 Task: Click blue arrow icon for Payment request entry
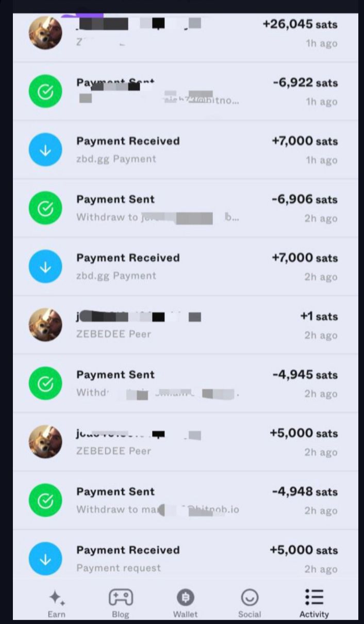pos(45,558)
